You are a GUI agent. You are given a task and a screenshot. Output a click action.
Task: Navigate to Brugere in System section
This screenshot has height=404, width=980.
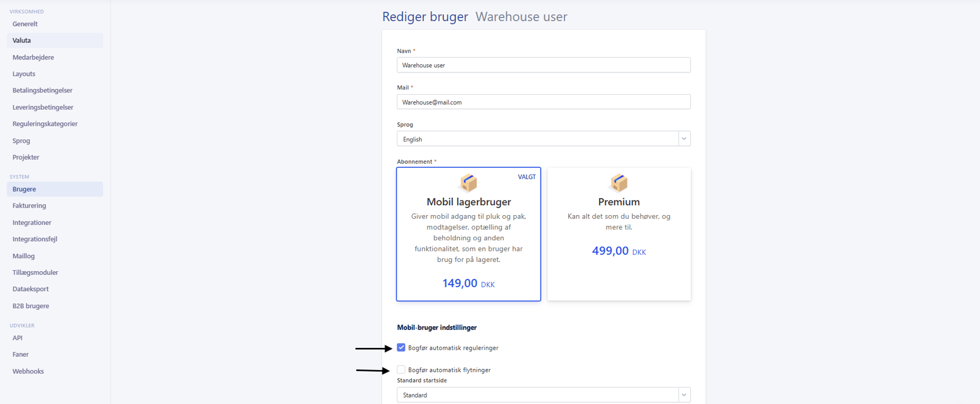(24, 189)
